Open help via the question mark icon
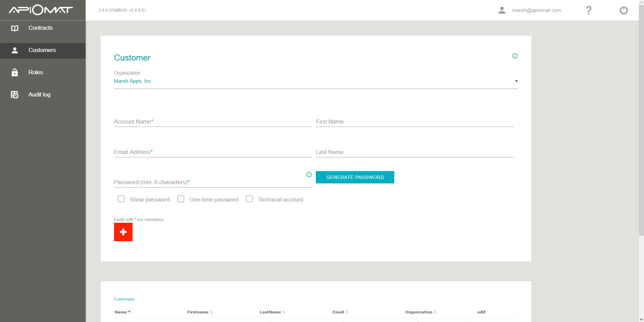This screenshot has height=322, width=644. (589, 10)
